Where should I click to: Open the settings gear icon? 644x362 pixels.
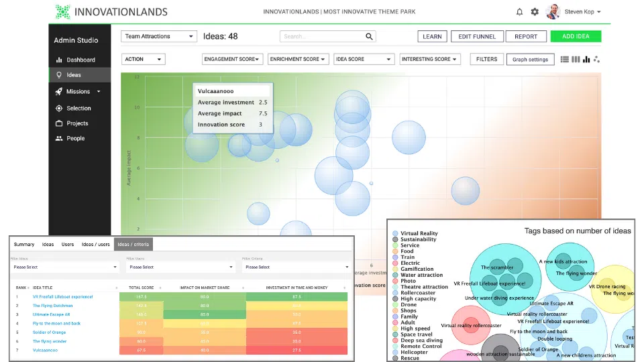[535, 12]
